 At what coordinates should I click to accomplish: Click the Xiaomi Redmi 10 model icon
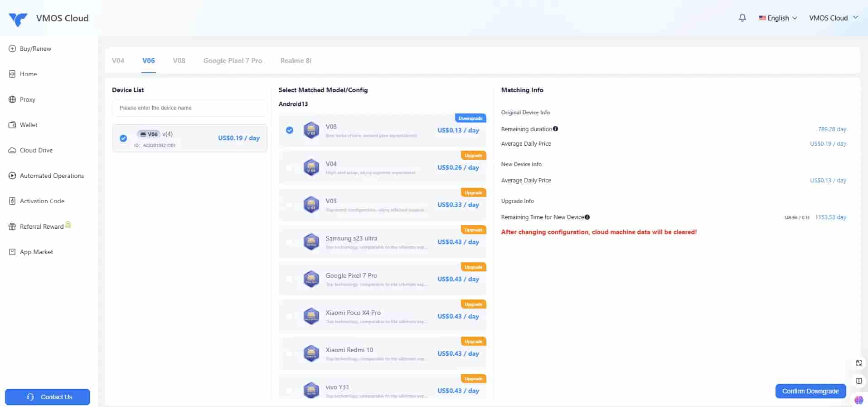point(311,353)
